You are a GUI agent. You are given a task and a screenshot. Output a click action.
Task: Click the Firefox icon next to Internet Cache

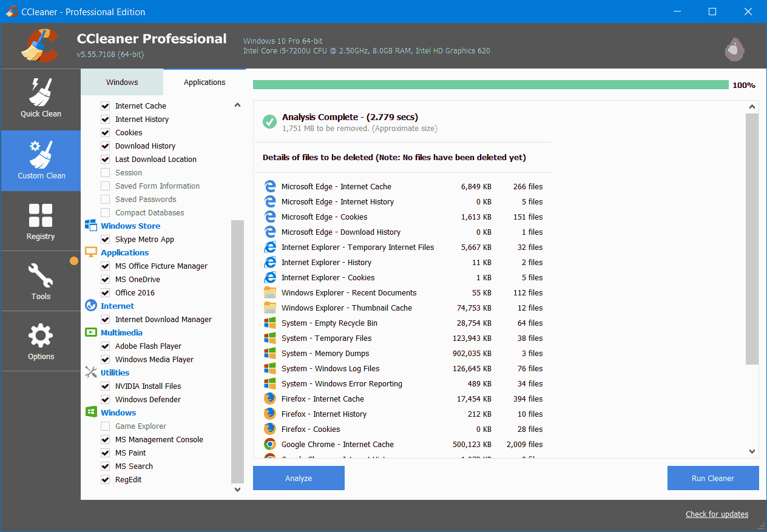[x=269, y=399]
